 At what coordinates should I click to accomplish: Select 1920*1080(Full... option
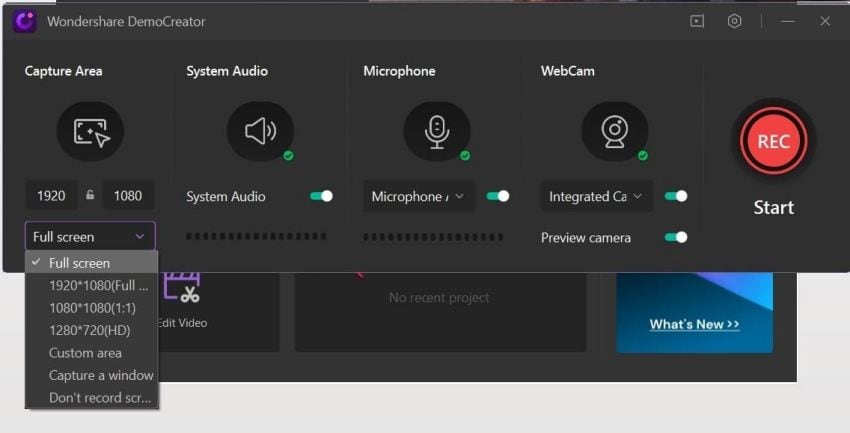[92, 286]
